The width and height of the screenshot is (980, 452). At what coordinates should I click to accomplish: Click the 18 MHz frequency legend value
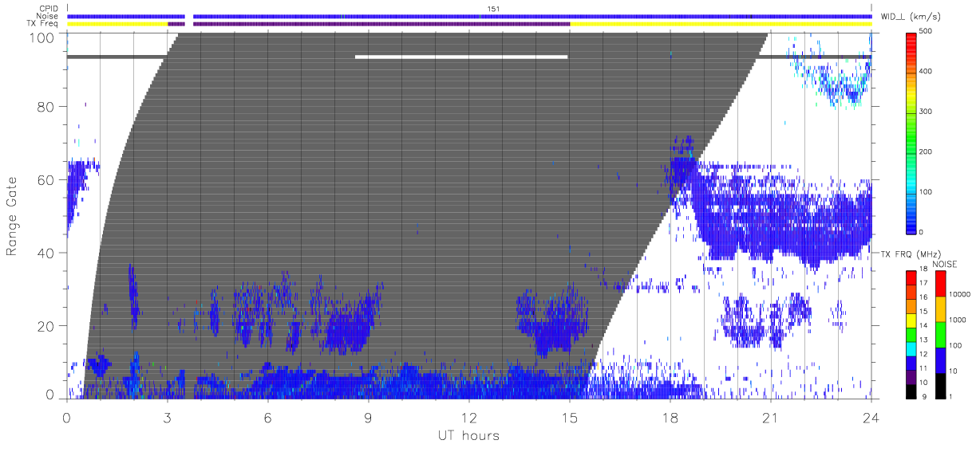click(x=923, y=271)
